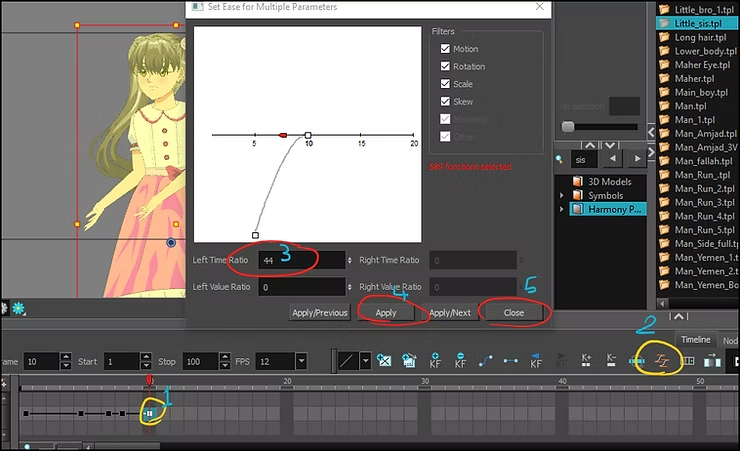This screenshot has height=451, width=740.
Task: Click the blocks-with-arrow icon in timeline toolbar
Action: pos(712,360)
